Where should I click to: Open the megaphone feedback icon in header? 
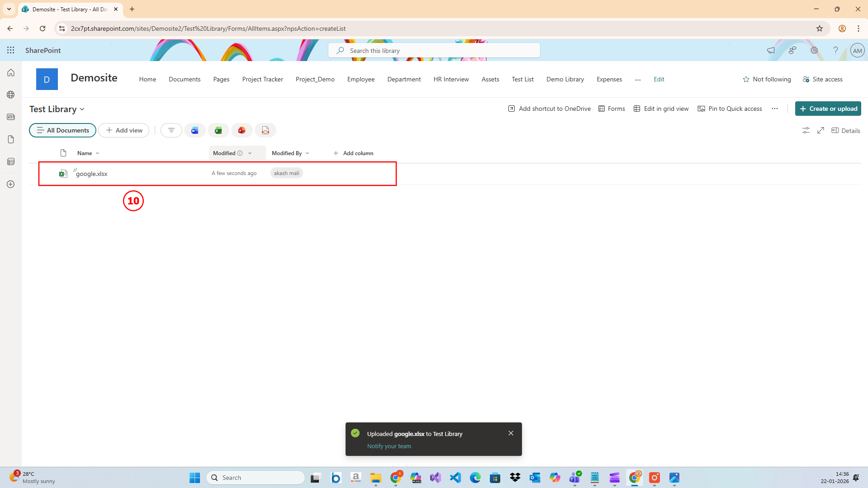pos(771,50)
